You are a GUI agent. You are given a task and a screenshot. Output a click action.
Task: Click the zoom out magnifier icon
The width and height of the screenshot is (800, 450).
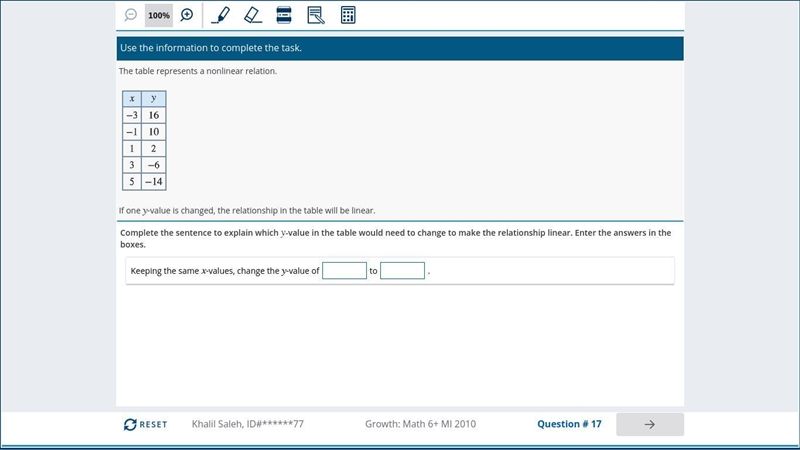131,15
